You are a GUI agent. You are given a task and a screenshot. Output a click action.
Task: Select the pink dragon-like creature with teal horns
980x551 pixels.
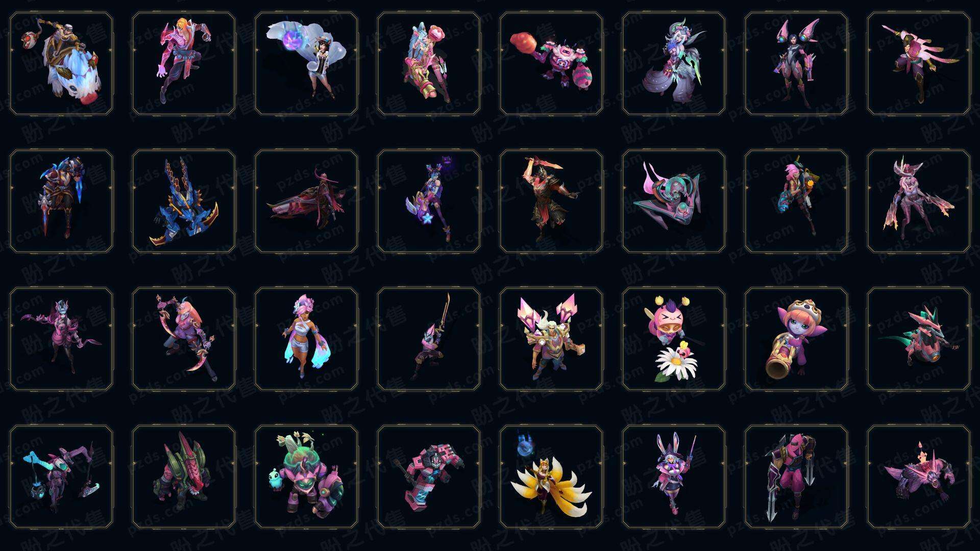(x=919, y=339)
